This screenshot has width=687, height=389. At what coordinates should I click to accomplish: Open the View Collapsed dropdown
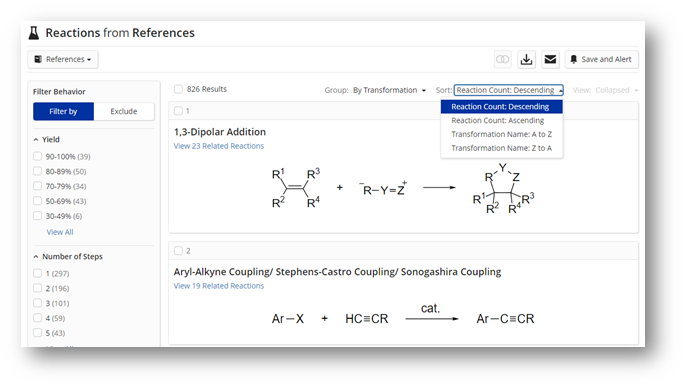pos(616,90)
